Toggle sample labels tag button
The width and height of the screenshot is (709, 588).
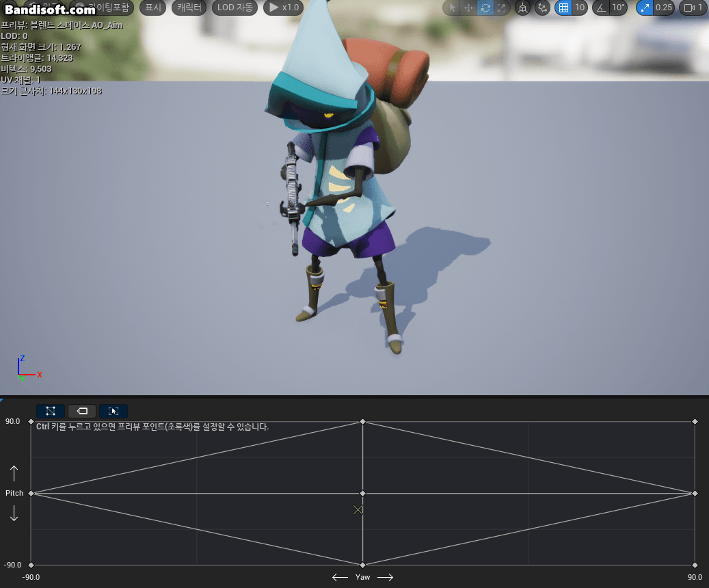(x=82, y=411)
